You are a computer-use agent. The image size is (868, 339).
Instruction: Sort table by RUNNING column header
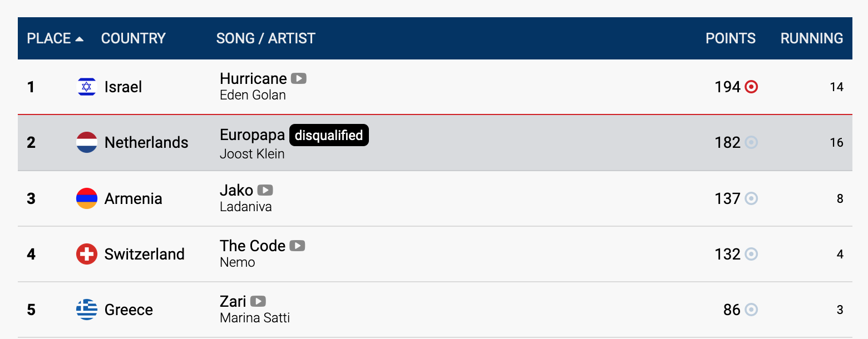[812, 38]
